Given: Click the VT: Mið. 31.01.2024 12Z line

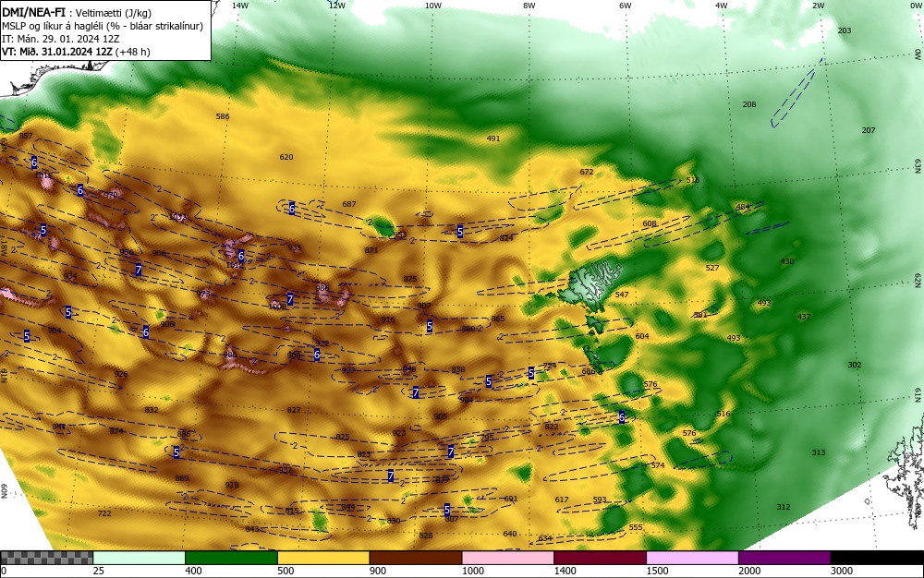Looking at the screenshot, I should tap(76, 52).
